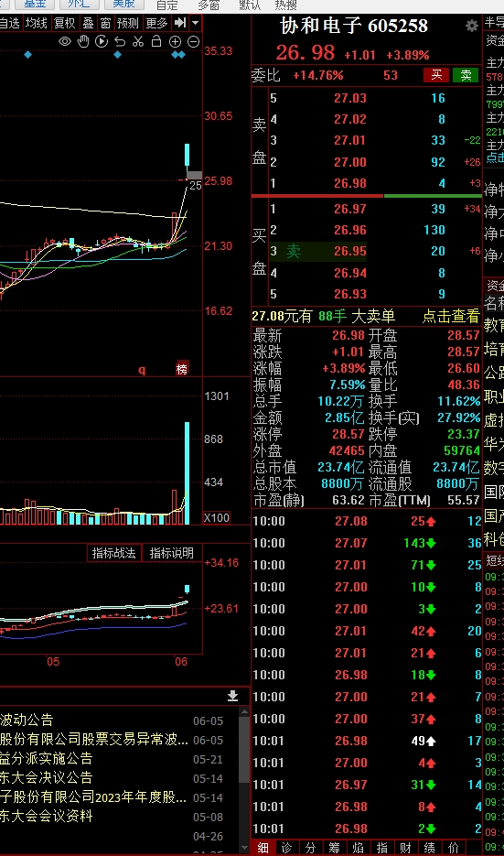Screen dimensions: 504x856
Task: Start chart playback with the play icon
Action: coord(102,41)
